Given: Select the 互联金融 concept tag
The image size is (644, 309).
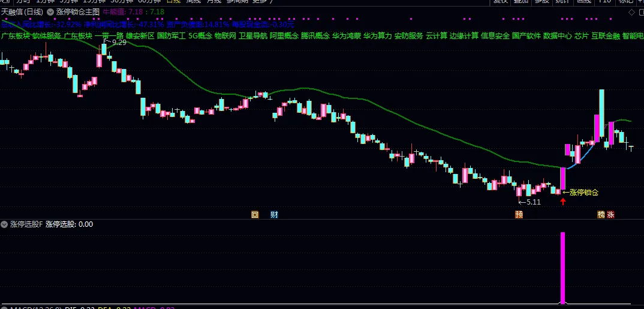Looking at the screenshot, I should pyautogui.click(x=606, y=36).
